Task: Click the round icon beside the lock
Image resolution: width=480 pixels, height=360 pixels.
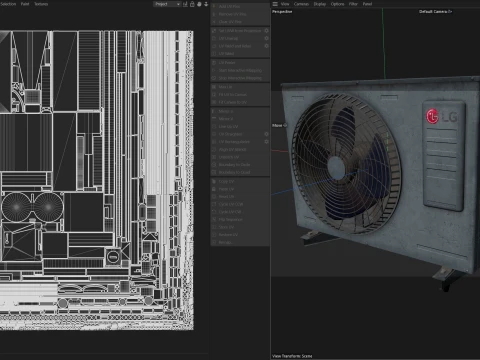Action: 199,4
